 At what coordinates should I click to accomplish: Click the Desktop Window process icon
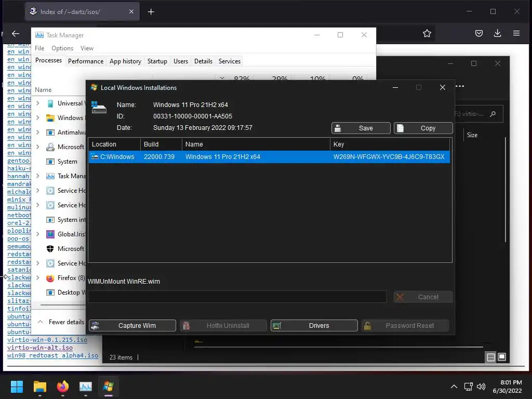tap(50, 292)
